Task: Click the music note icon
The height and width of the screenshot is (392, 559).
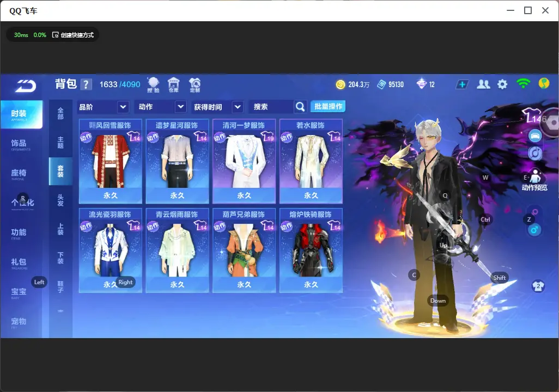Action: [535, 153]
